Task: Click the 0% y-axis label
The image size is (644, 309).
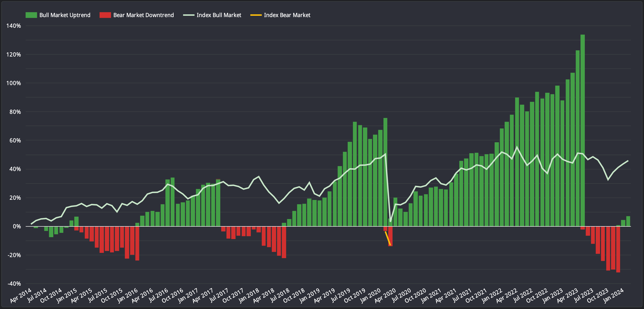Action: (17, 226)
